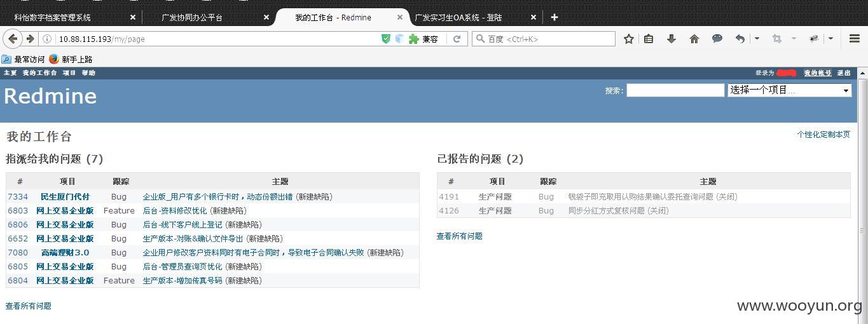Click the green puzzle compatibility mode icon
Viewport: 868px width, 324px height.
click(x=414, y=39)
